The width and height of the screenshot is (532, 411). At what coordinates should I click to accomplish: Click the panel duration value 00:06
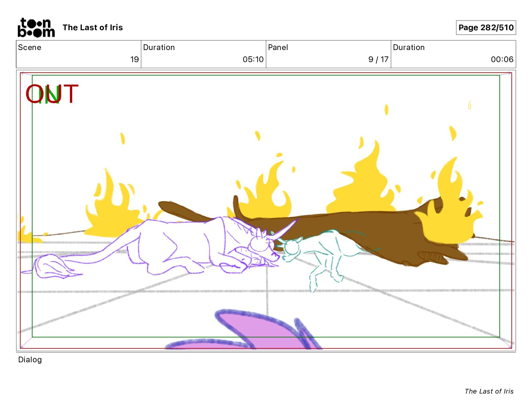(x=502, y=59)
